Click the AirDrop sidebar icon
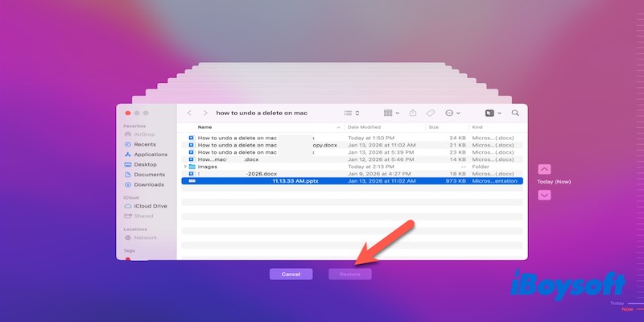This screenshot has height=322, width=644. point(128,134)
